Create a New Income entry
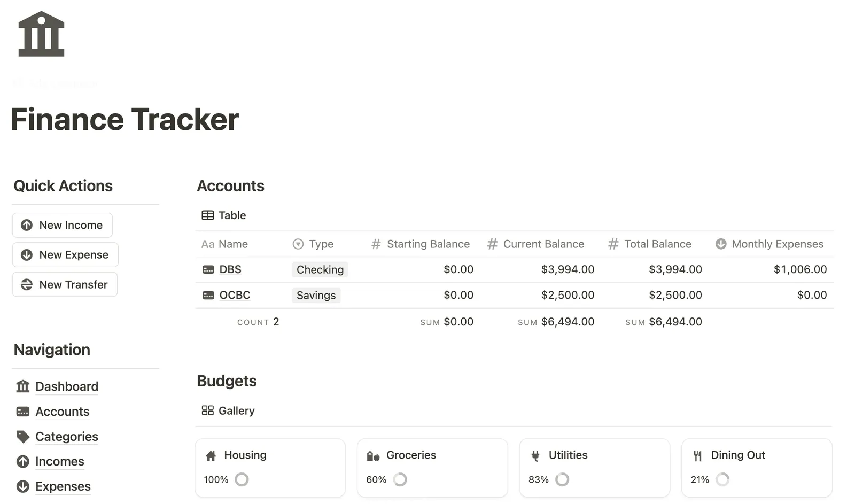The image size is (855, 504). click(63, 225)
